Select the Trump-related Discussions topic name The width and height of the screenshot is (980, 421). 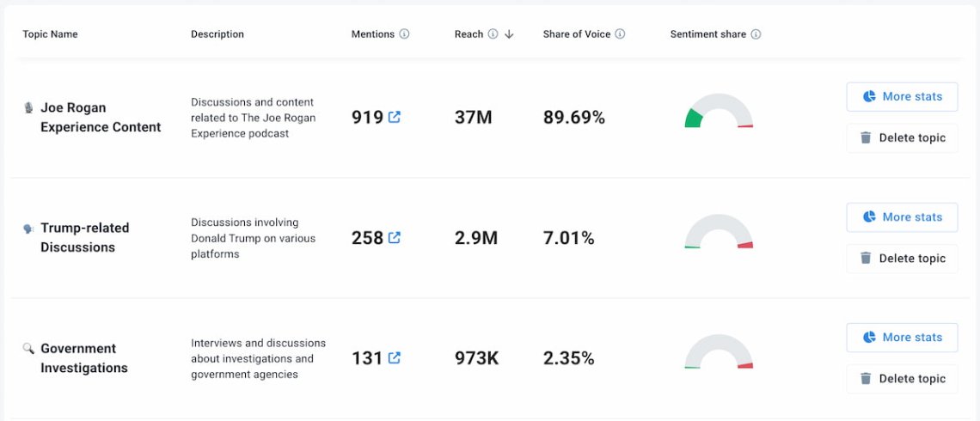85,237
